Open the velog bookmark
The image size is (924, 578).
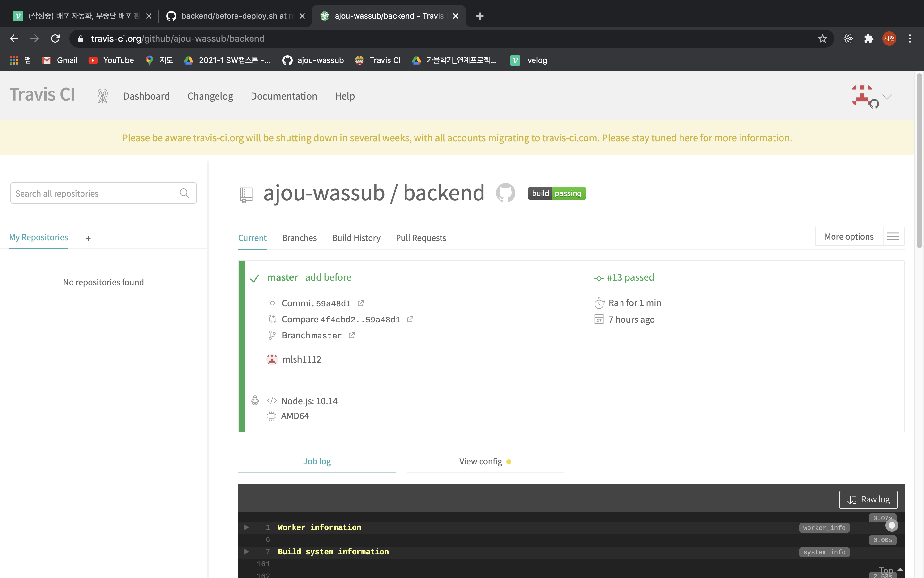click(x=529, y=60)
